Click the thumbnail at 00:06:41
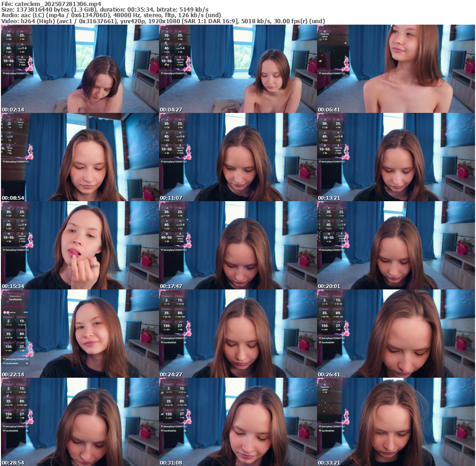476x466 pixels. [x=396, y=69]
